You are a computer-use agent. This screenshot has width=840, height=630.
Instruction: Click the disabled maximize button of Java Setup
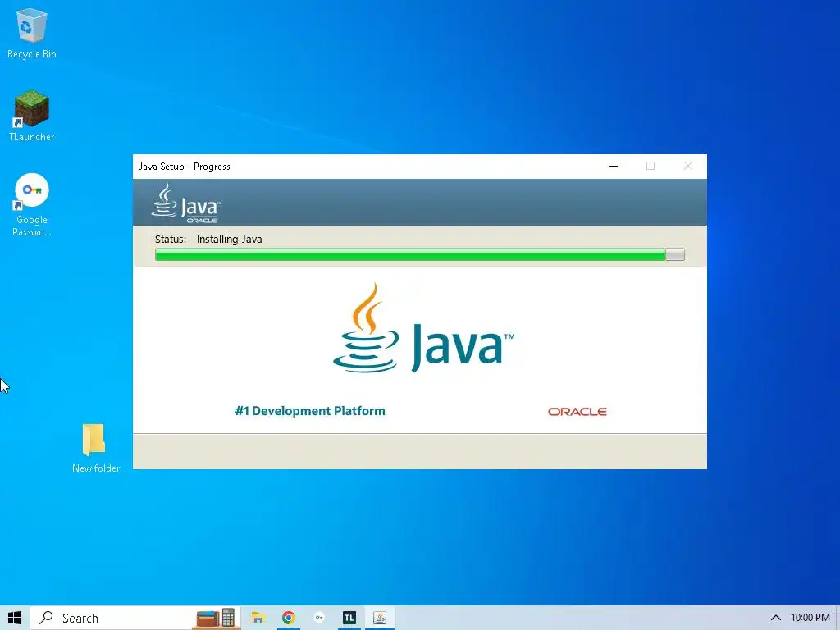651,166
